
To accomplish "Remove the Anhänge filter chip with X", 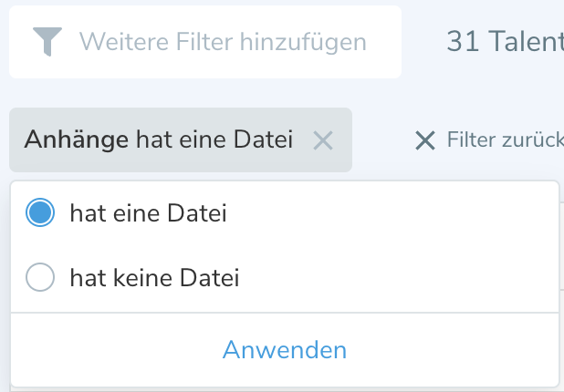I will click(x=323, y=140).
